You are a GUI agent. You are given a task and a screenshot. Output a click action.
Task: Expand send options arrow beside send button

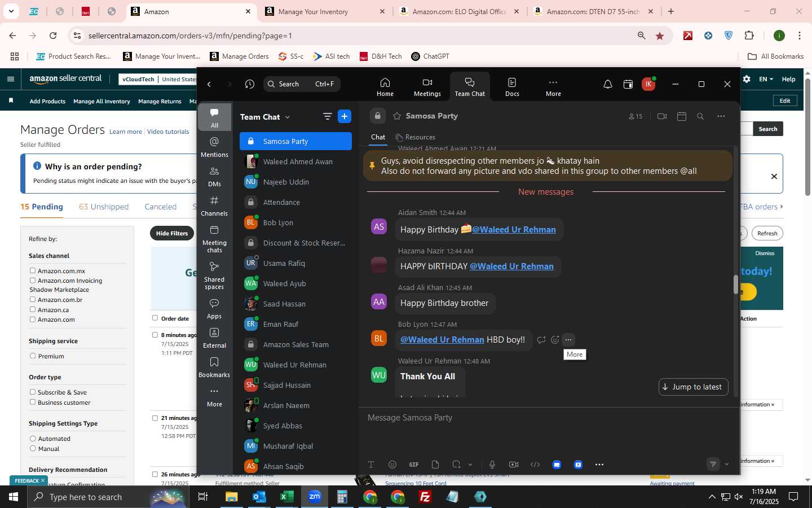coord(727,464)
